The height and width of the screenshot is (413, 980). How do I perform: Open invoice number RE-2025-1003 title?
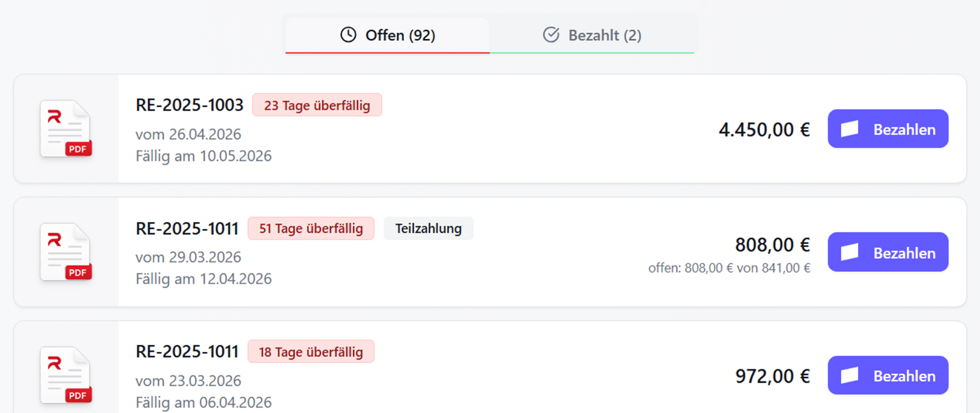(189, 105)
